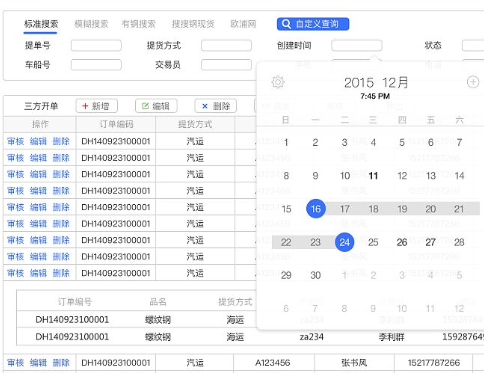Choose December 30 in the calendar
This screenshot has width=484, height=373.
(315, 275)
